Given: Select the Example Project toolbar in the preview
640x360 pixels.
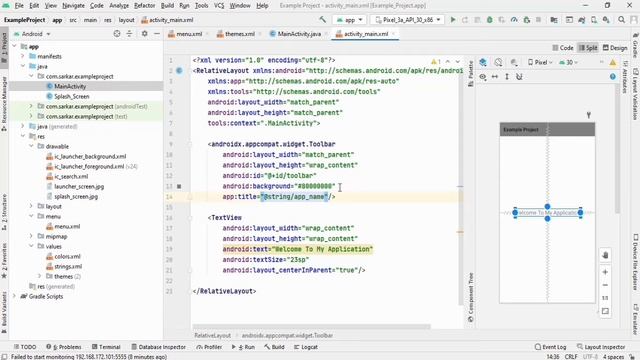Looking at the screenshot, I should point(547,129).
